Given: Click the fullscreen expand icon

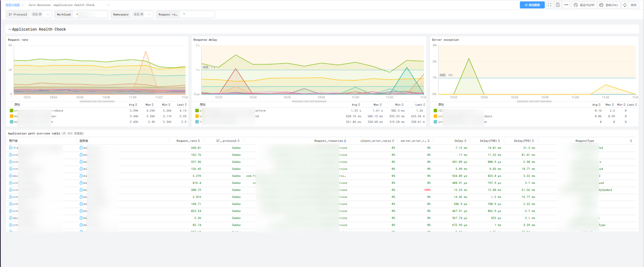Looking at the screenshot, I should pos(549,5).
